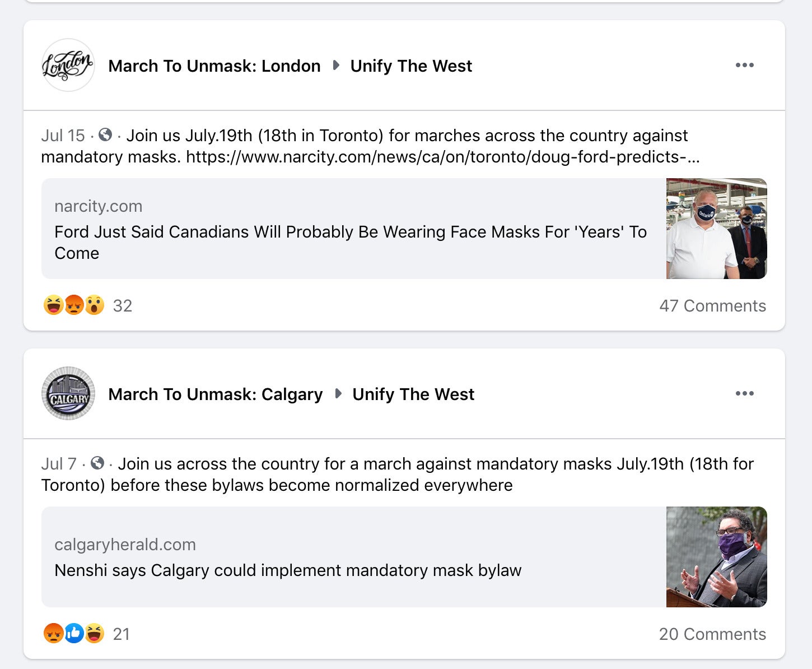The image size is (812, 669).
Task: Open March To Unmask: Calgary page
Action: coord(216,394)
